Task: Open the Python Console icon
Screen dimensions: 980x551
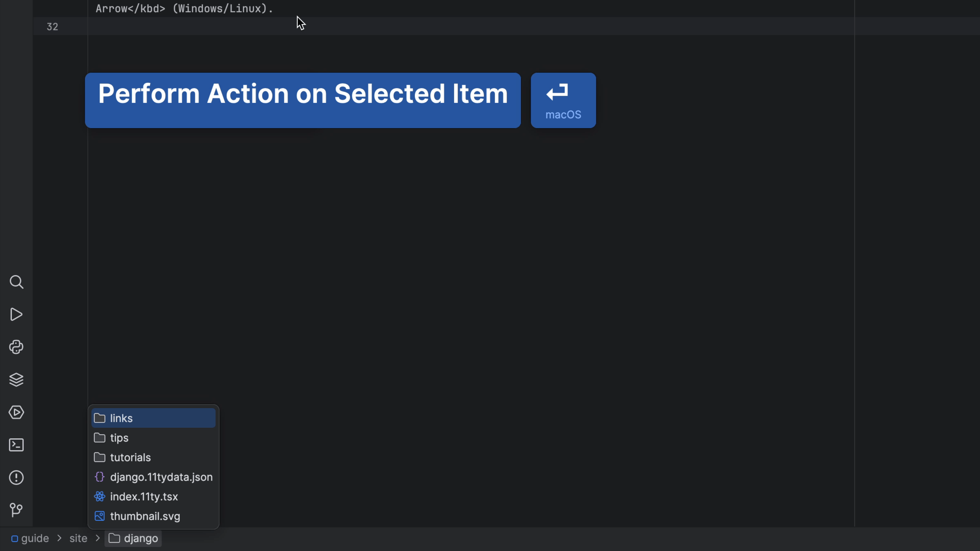Action: [x=16, y=347]
